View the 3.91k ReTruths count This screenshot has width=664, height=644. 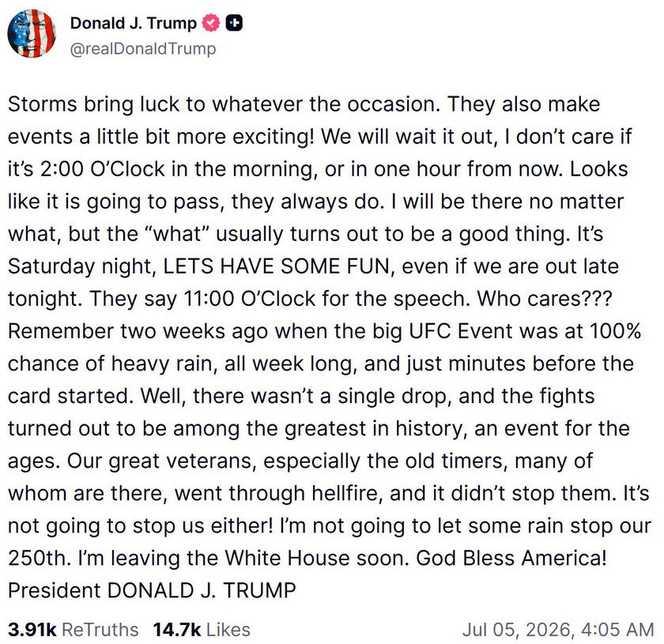click(x=32, y=630)
